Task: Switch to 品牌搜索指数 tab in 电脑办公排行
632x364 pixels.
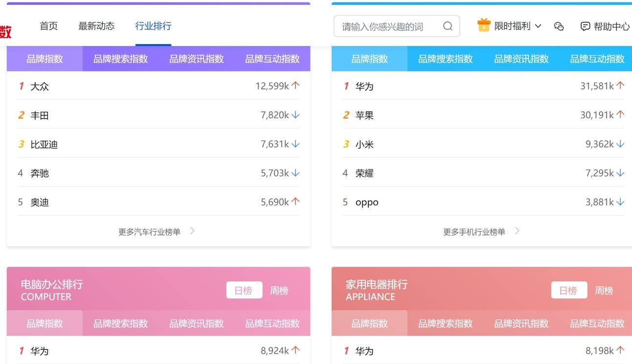Action: [x=120, y=323]
